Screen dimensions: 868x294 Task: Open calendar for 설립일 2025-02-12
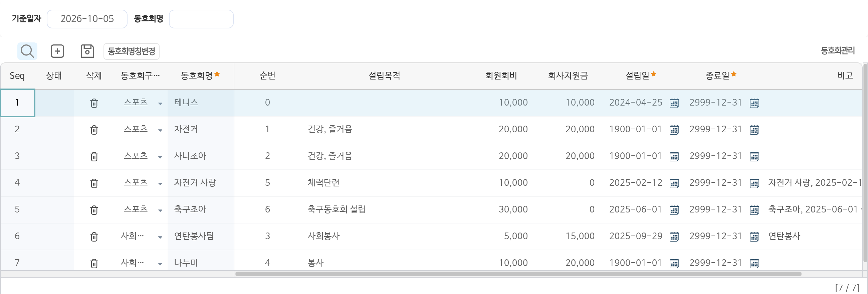[x=674, y=183]
